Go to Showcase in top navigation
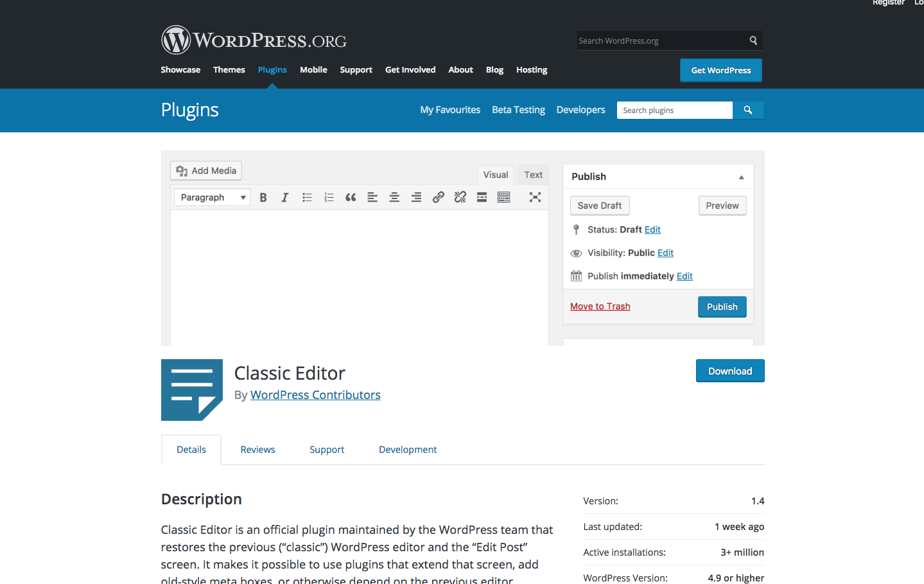This screenshot has height=584, width=924. tap(180, 69)
